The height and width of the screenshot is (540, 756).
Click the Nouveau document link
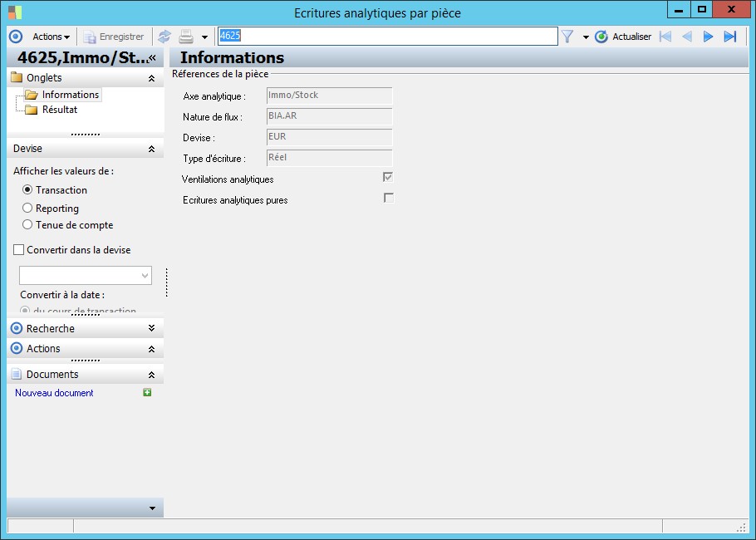(54, 393)
